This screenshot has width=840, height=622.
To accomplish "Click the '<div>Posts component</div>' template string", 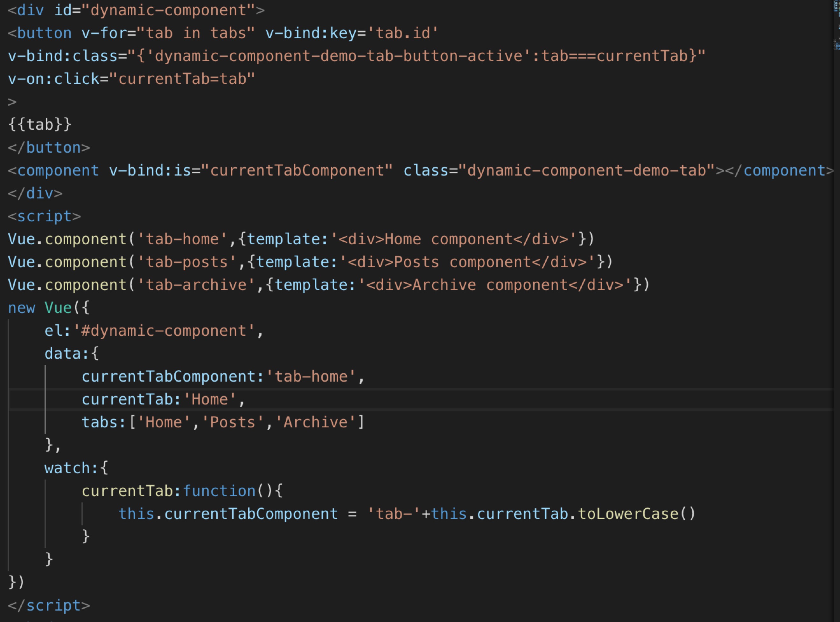I will pyautogui.click(x=467, y=262).
